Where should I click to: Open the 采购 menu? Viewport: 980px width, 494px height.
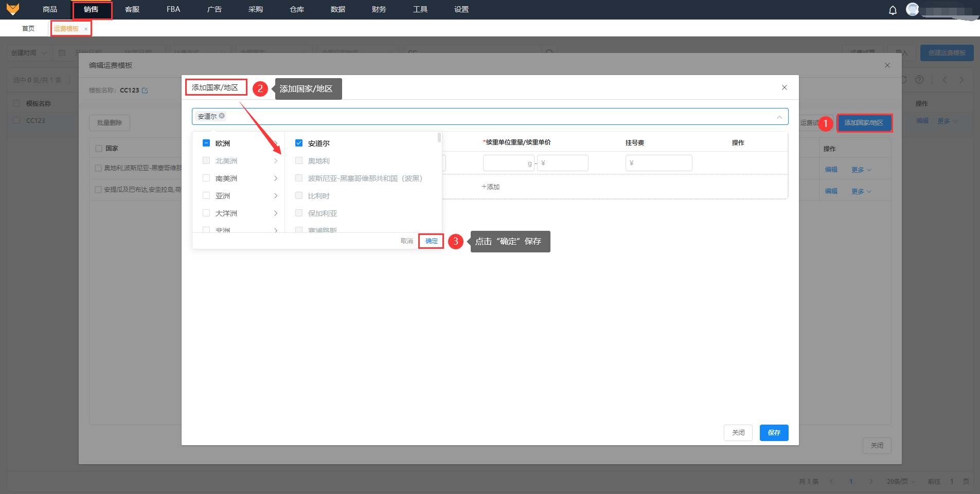coord(256,9)
